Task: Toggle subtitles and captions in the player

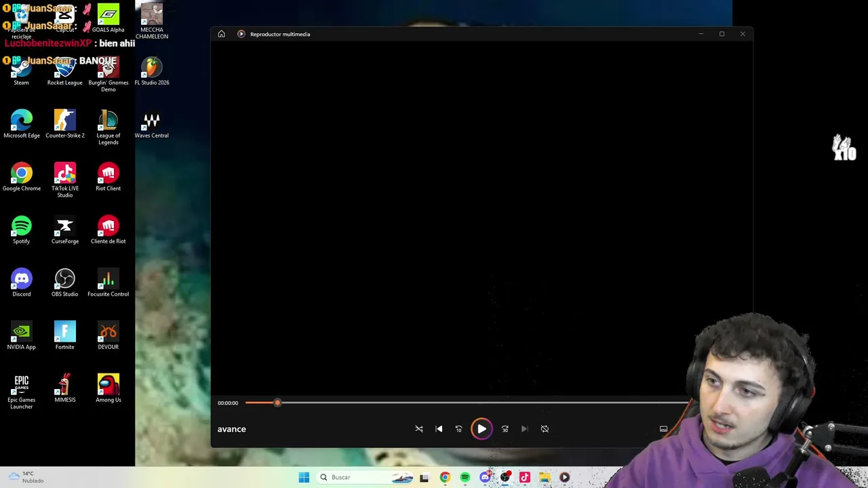Action: coord(663,429)
